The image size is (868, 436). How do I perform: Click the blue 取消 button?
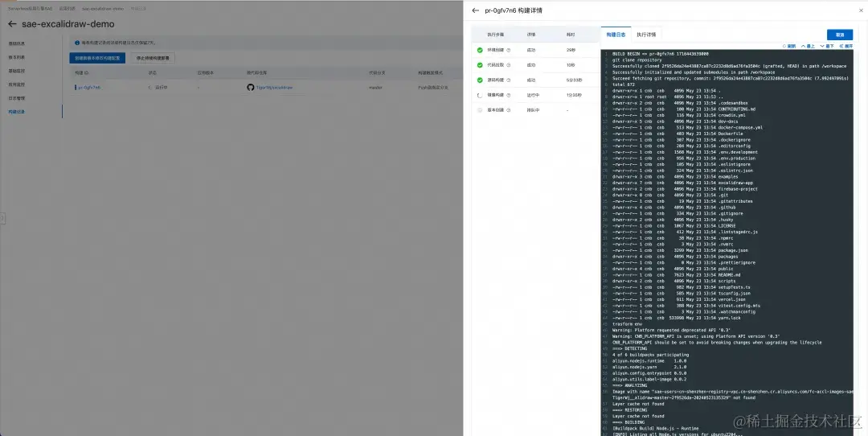click(x=840, y=35)
